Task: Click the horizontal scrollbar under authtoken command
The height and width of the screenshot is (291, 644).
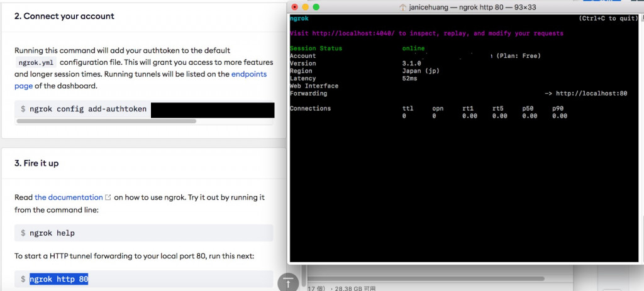Action: tap(106, 121)
